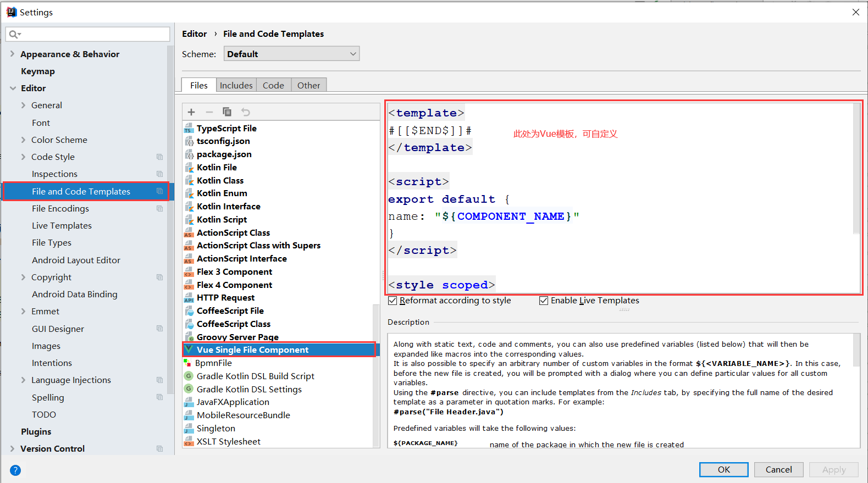Open the Scheme Default dropdown
868x483 pixels.
(x=291, y=54)
